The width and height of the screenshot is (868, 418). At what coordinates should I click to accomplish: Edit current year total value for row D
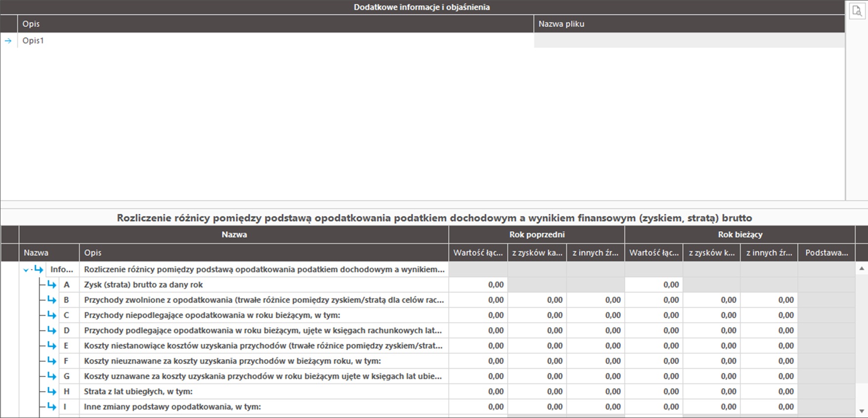pyautogui.click(x=653, y=331)
